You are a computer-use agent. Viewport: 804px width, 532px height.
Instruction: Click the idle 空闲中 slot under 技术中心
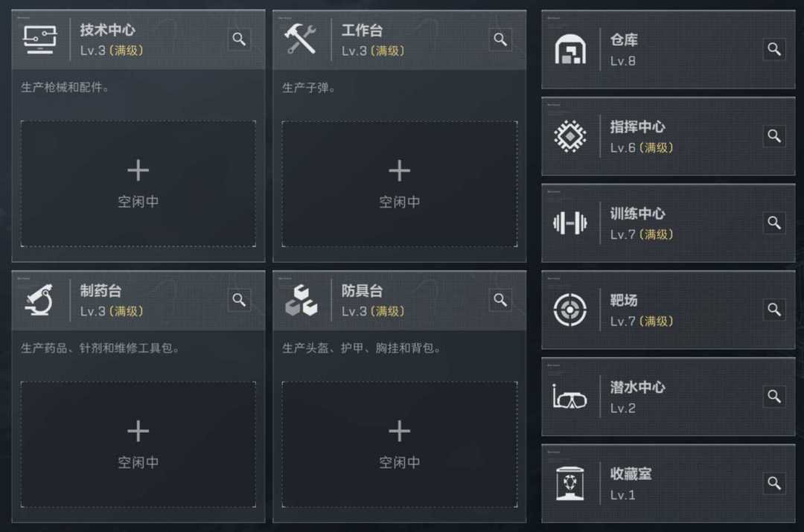coord(138,179)
